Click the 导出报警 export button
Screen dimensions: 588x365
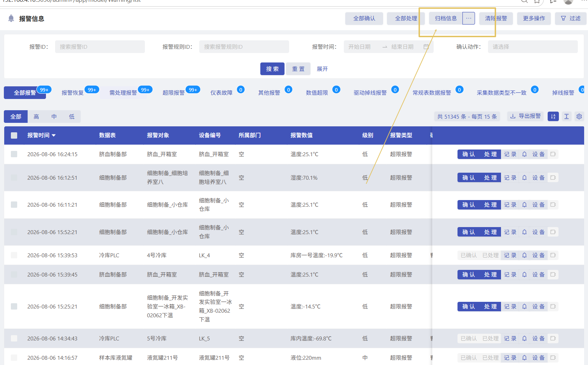[x=526, y=116]
